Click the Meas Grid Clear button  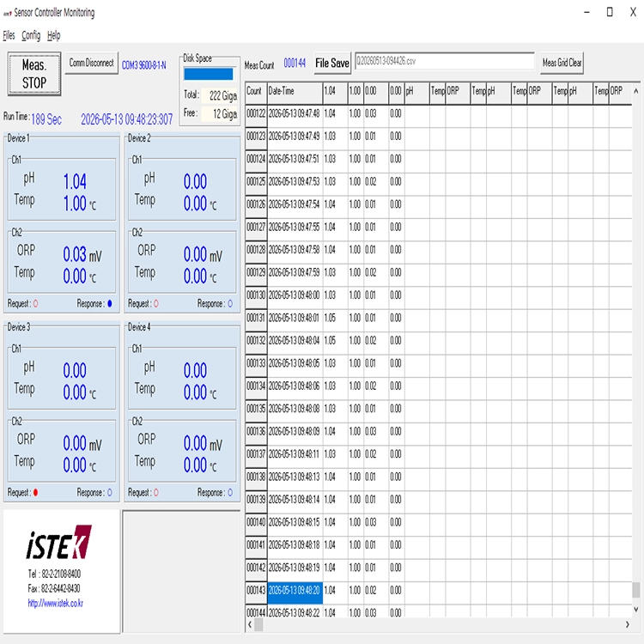tap(562, 63)
